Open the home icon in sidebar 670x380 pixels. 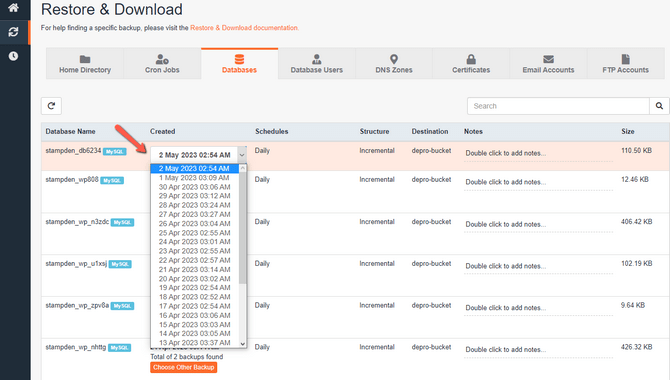coord(13,8)
